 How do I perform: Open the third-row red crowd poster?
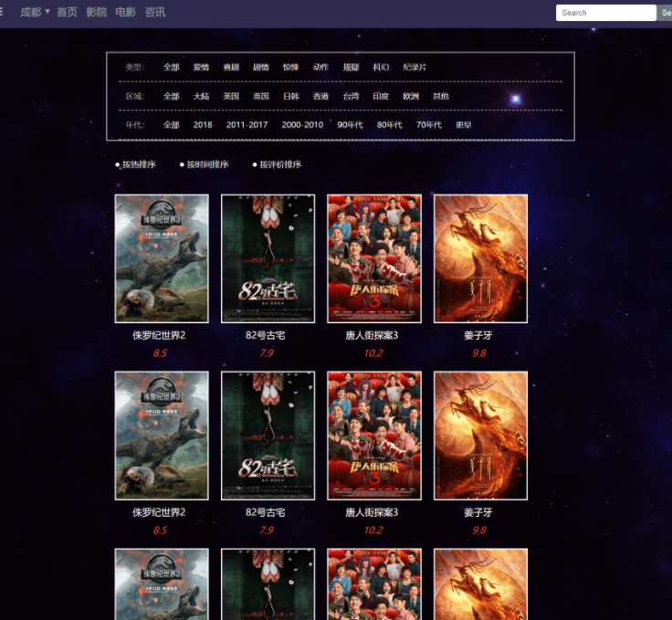coord(374,584)
